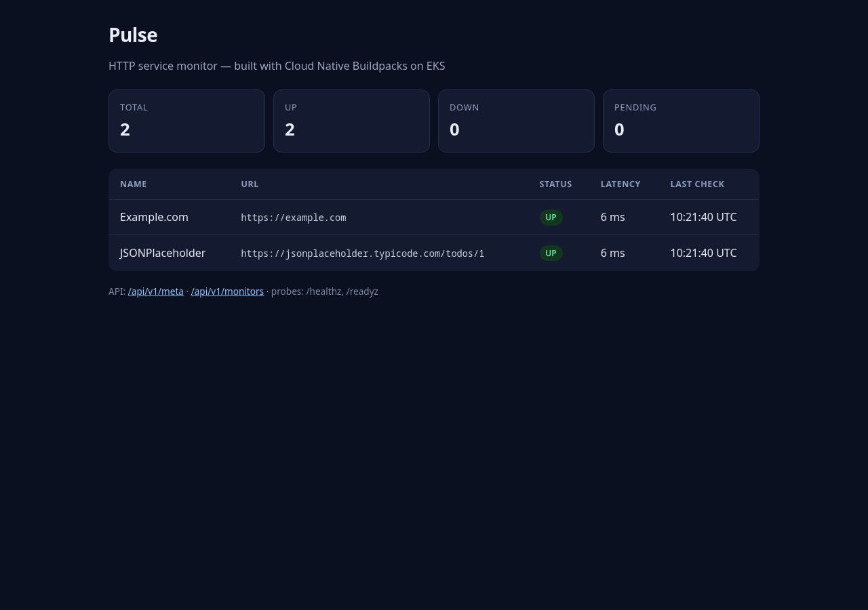Viewport: 868px width, 610px height.
Task: Click the JSONPlaceholder monitor name
Action: coord(163,253)
